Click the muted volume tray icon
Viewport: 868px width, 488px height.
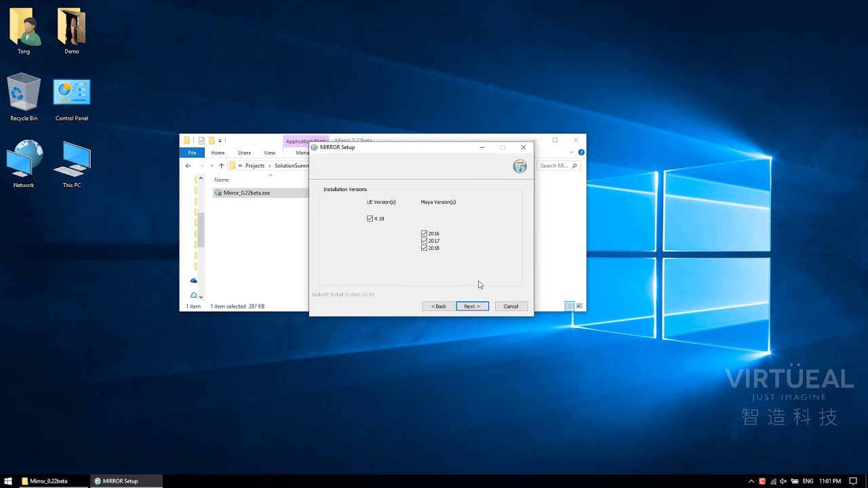point(784,481)
